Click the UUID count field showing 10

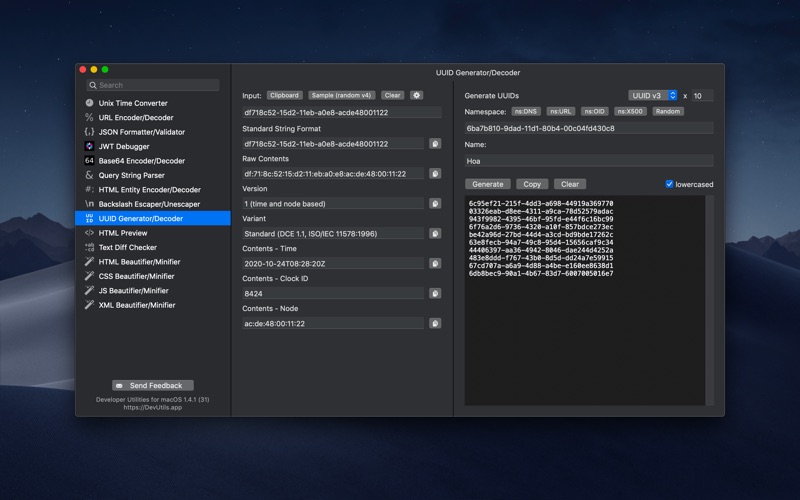[702, 96]
